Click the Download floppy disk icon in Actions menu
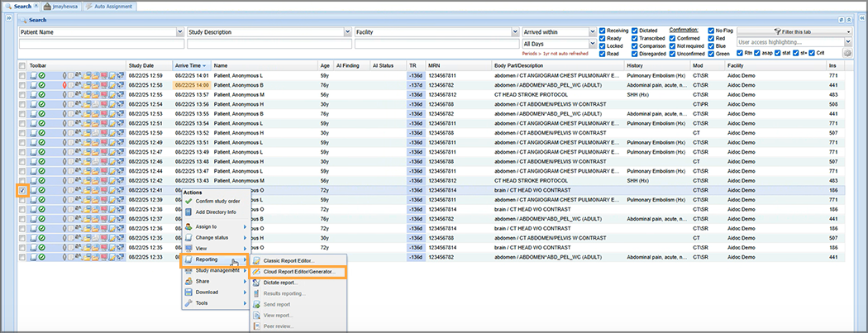Screen dimensions: 868x333 pyautogui.click(x=188, y=292)
